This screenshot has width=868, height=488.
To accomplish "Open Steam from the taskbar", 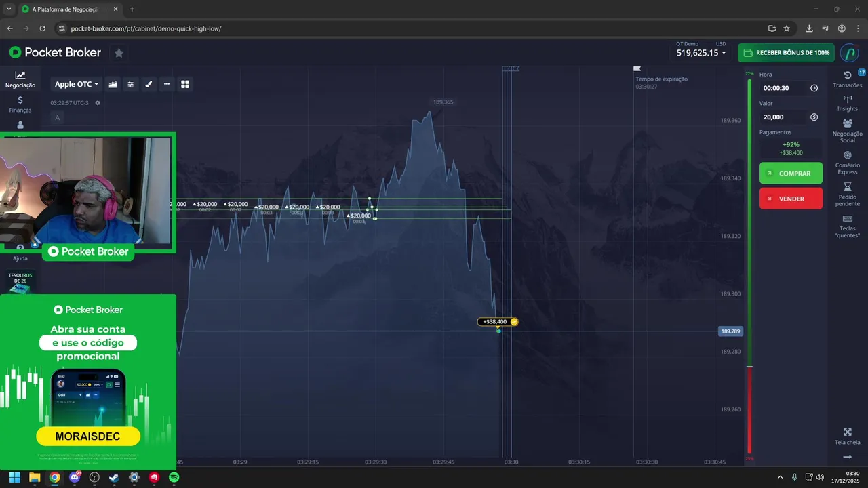I will 114,477.
